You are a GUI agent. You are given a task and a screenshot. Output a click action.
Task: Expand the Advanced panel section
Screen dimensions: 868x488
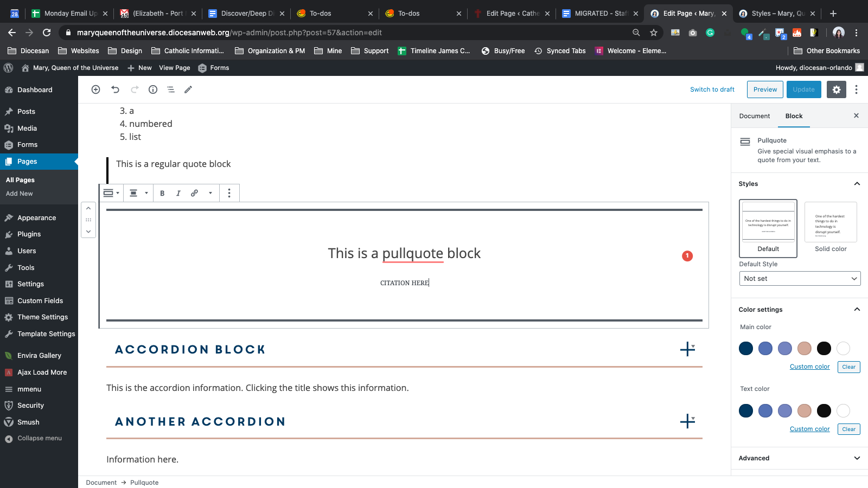point(800,458)
